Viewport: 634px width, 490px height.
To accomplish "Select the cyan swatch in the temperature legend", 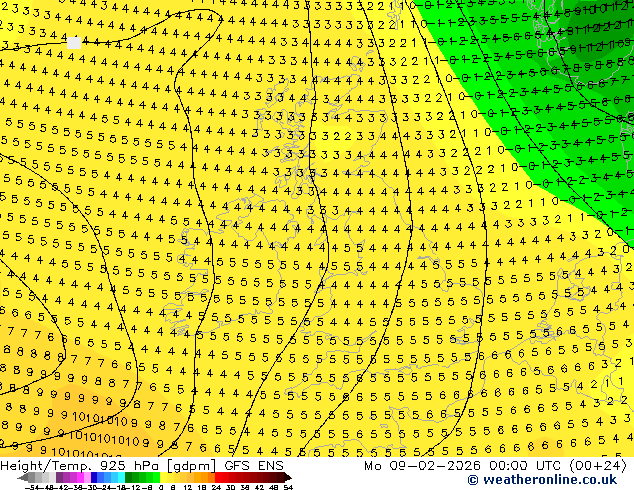I will [x=121, y=477].
